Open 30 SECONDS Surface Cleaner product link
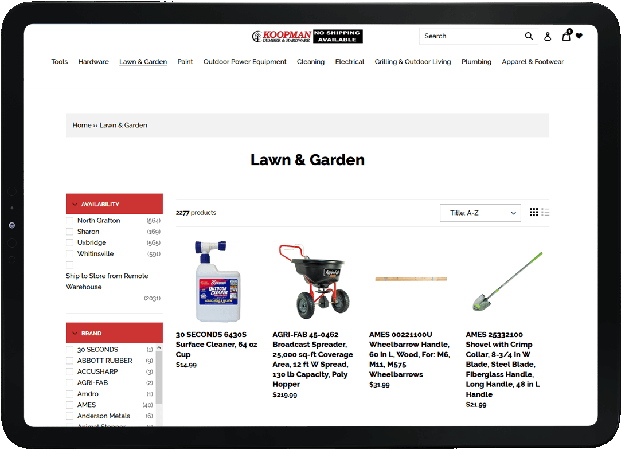Screen dimensions: 621x450 [x=217, y=344]
